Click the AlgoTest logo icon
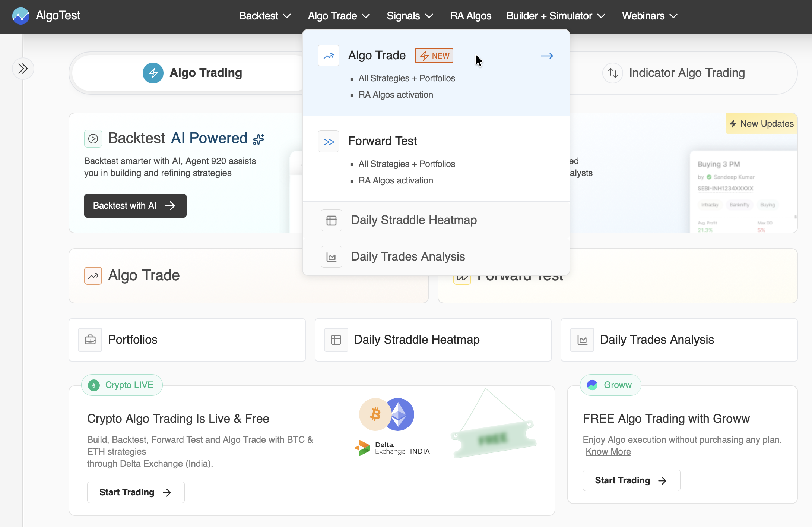 click(x=20, y=16)
